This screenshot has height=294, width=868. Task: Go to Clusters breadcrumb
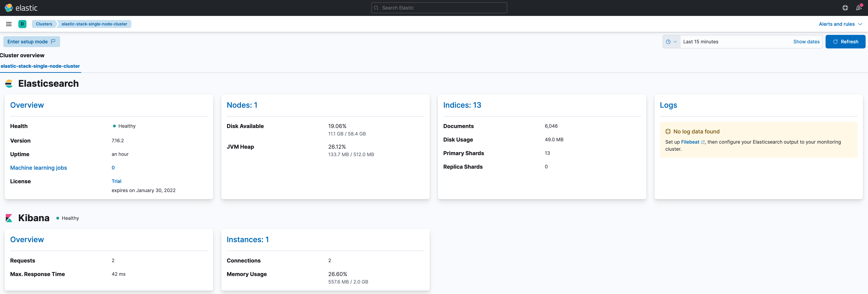(44, 24)
